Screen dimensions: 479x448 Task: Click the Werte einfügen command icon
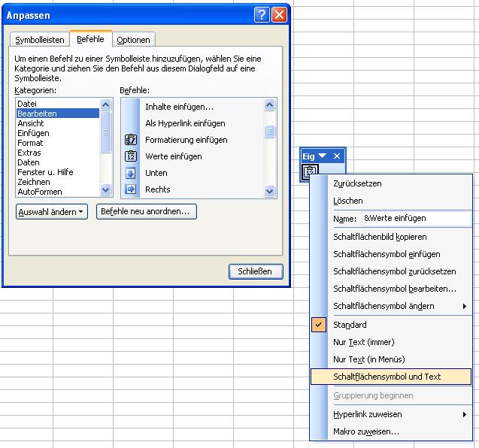(x=131, y=156)
